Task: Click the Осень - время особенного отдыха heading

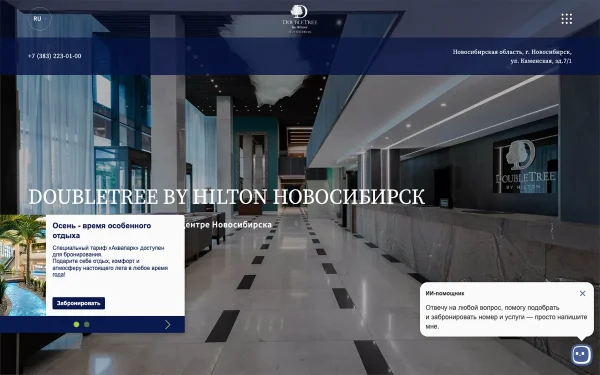Action: coord(102,230)
